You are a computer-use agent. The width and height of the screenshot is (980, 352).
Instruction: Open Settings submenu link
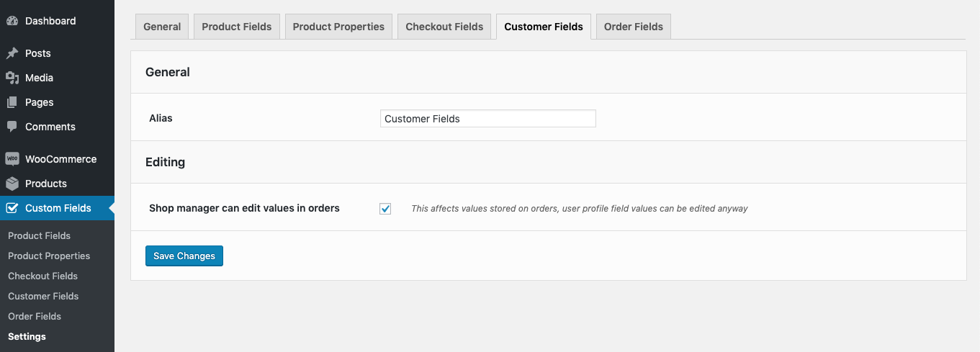27,336
